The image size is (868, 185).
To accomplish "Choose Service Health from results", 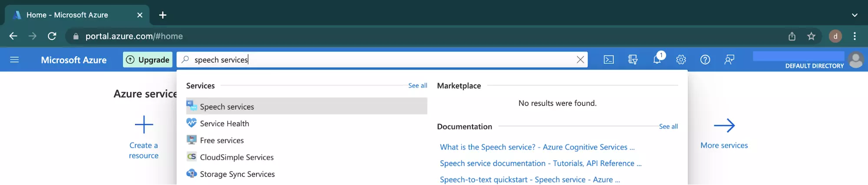I will coord(307,123).
